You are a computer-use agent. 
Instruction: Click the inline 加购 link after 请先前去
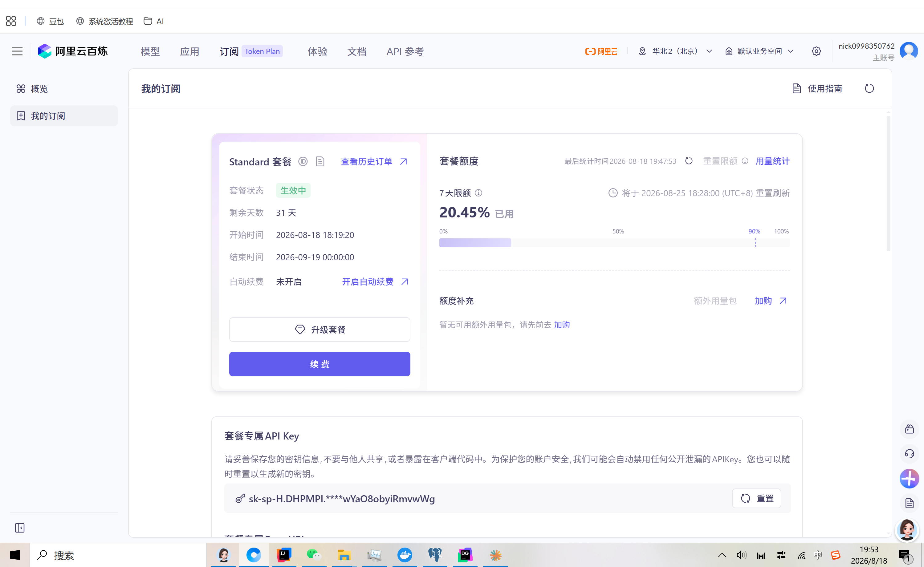pyautogui.click(x=562, y=325)
